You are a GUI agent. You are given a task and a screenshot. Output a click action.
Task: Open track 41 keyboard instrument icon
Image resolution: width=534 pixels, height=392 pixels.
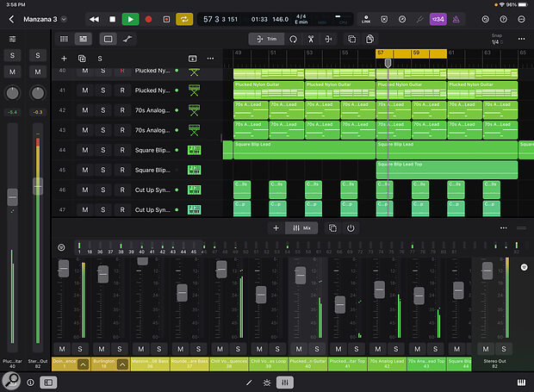click(x=194, y=90)
